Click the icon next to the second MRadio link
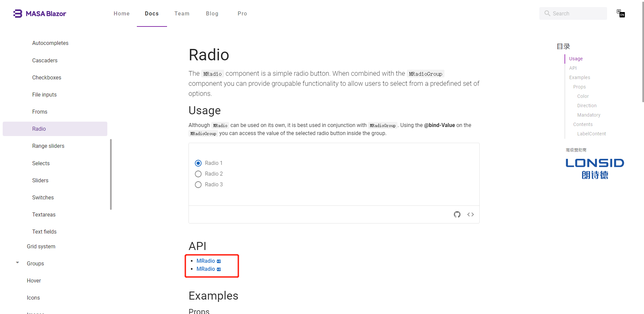The image size is (644, 314). pyautogui.click(x=219, y=269)
